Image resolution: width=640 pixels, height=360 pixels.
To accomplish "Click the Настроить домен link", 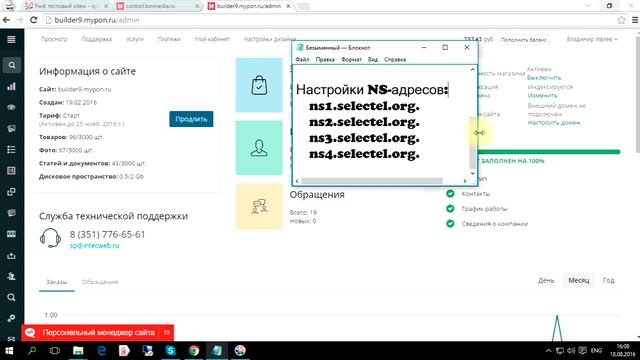I will [554, 122].
